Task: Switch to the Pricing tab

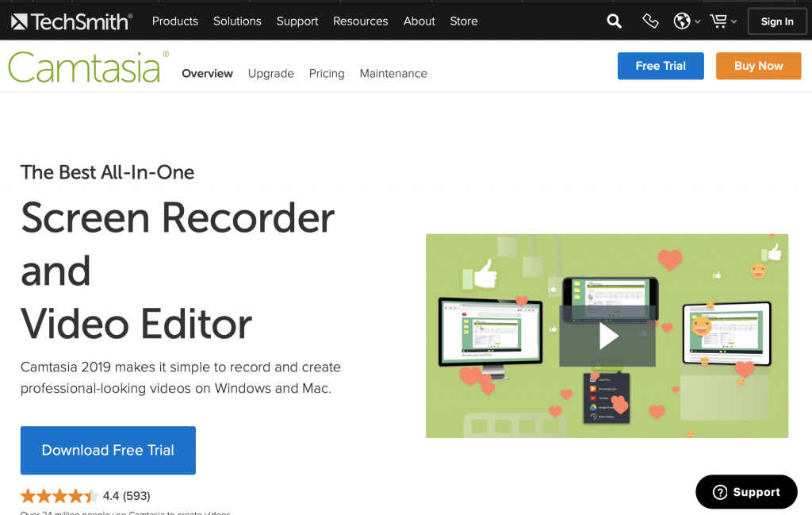Action: click(327, 74)
